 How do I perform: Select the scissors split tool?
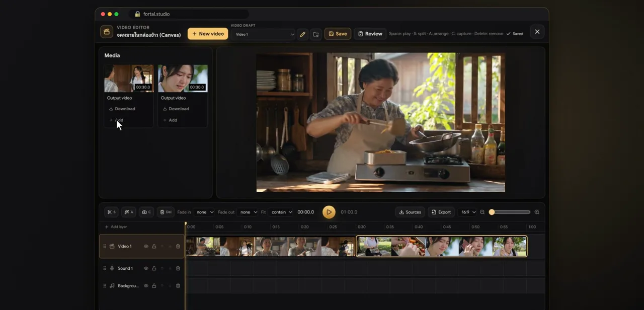coord(111,212)
